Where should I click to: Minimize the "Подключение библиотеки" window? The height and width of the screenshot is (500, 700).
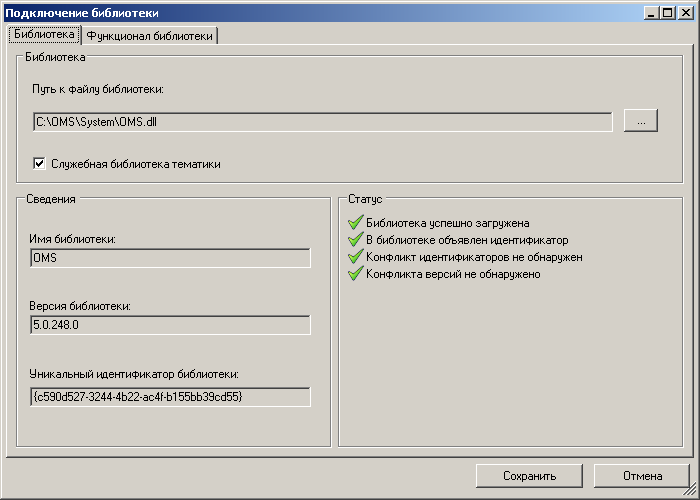tap(651, 12)
